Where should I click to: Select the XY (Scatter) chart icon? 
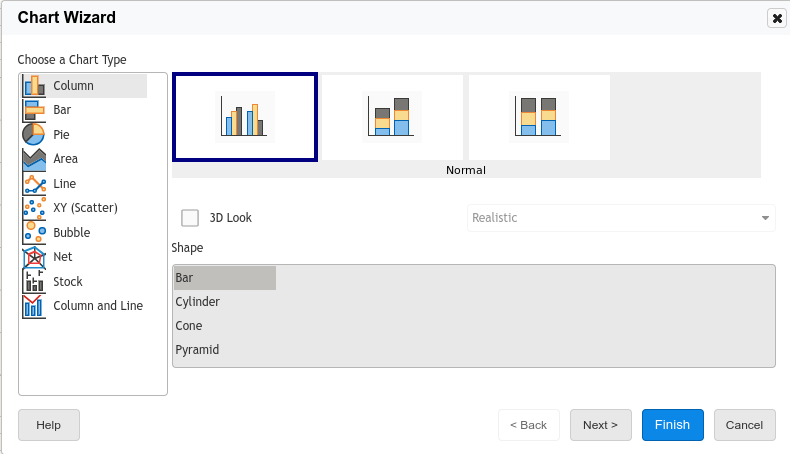click(x=34, y=208)
